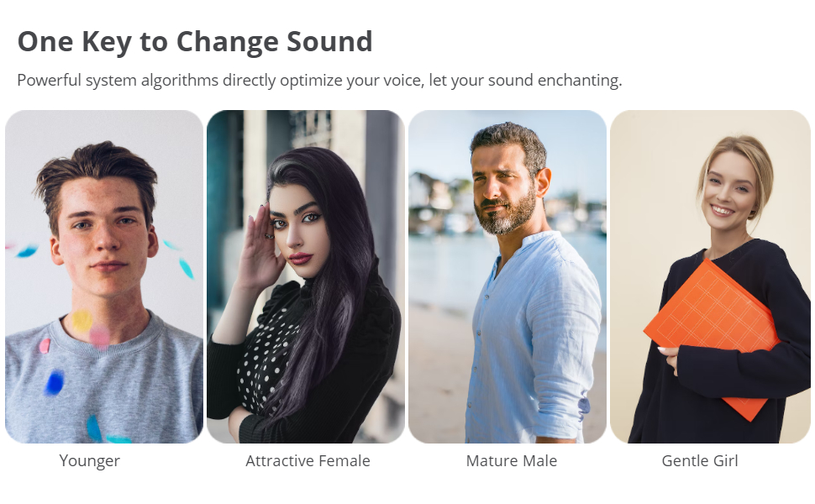
Task: Click the dark blue confetti in Younger photo
Action: point(55,383)
